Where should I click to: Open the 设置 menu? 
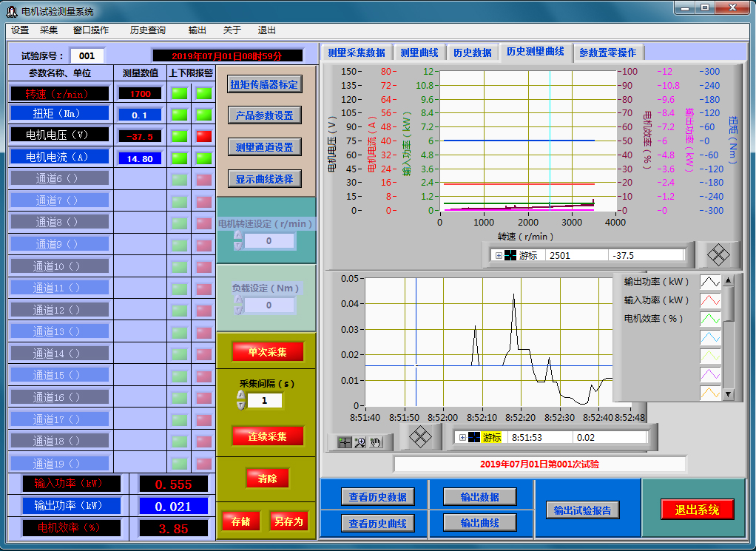tap(20, 30)
